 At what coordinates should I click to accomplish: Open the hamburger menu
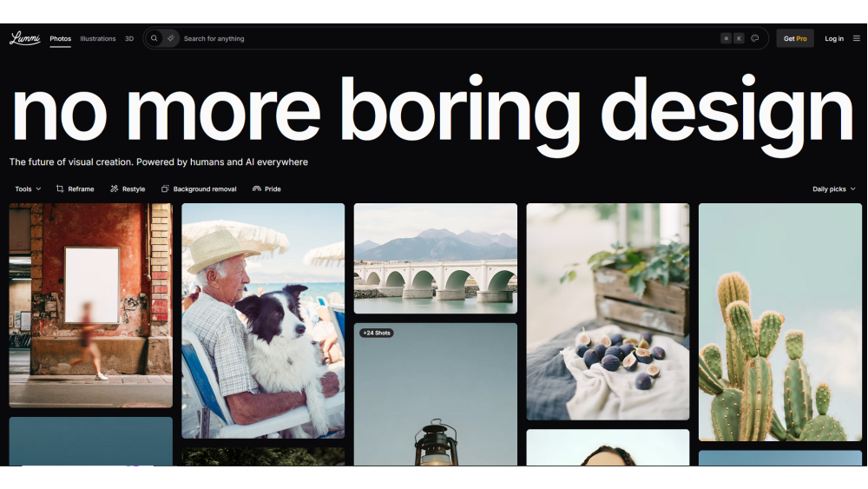pyautogui.click(x=857, y=38)
